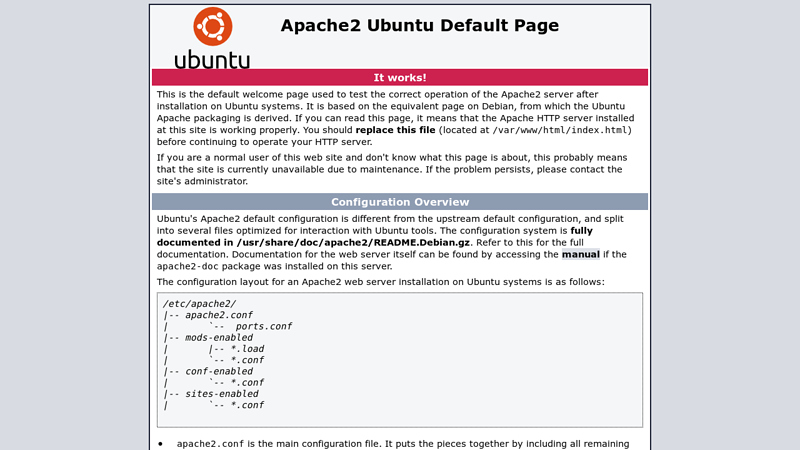Click *.conf under conf-enabled
Image resolution: width=800 pixels, height=450 pixels.
247,382
